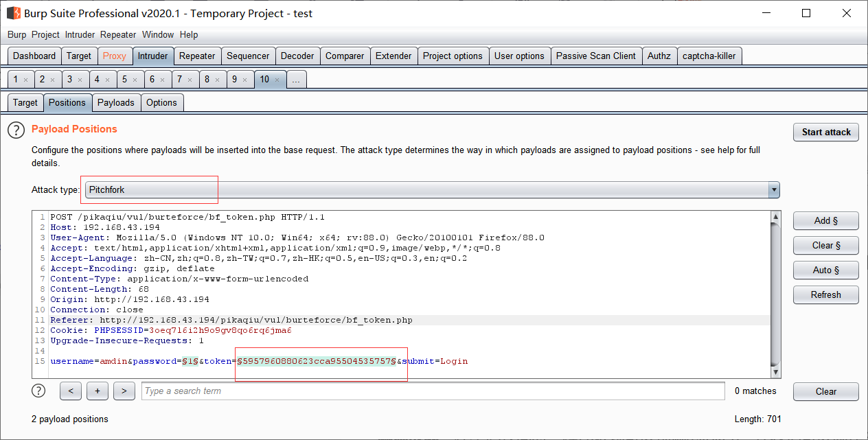Image resolution: width=868 pixels, height=440 pixels.
Task: Close Intruder tab 2 with its x
Action: click(x=52, y=80)
